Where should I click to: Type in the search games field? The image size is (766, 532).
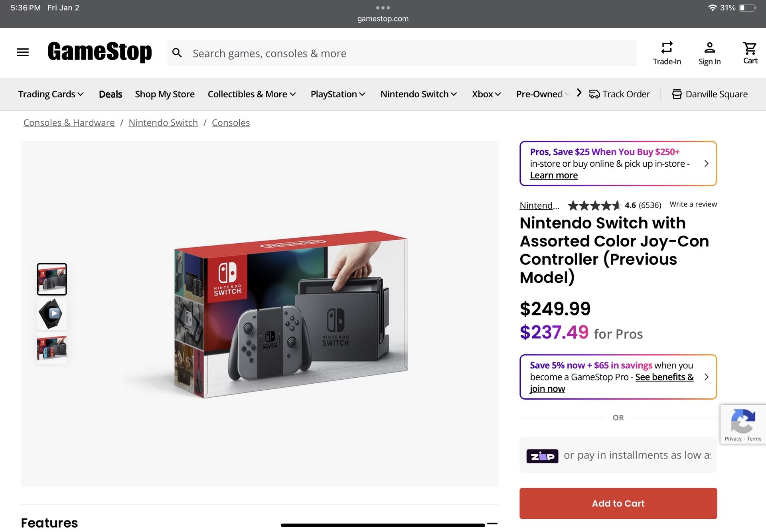(411, 53)
